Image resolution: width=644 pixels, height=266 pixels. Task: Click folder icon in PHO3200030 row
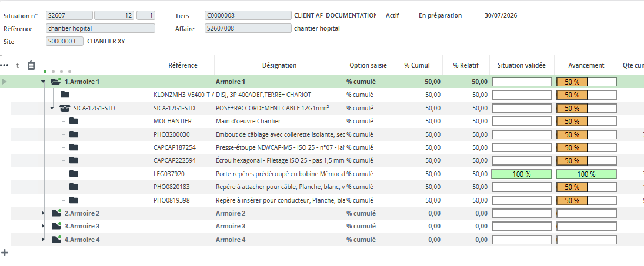pyautogui.click(x=74, y=134)
